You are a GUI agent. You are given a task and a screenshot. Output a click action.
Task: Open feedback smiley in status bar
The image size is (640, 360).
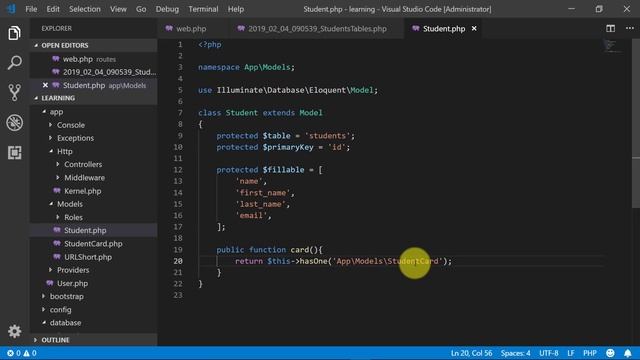610,353
